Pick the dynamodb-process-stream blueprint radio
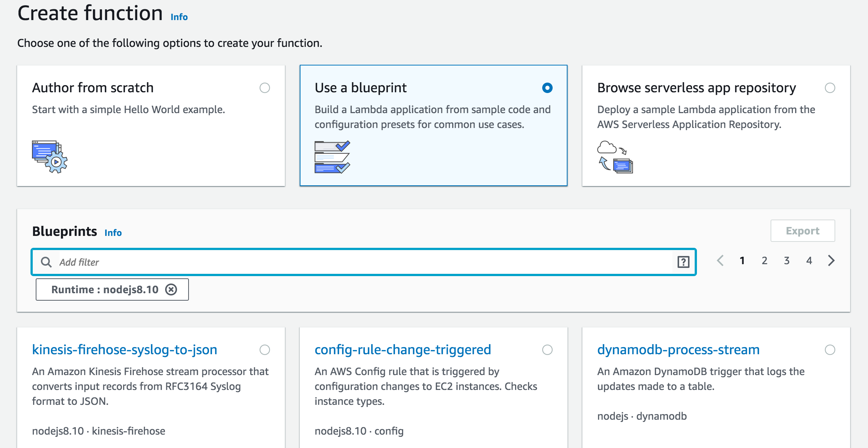This screenshot has height=448, width=868. [x=830, y=350]
